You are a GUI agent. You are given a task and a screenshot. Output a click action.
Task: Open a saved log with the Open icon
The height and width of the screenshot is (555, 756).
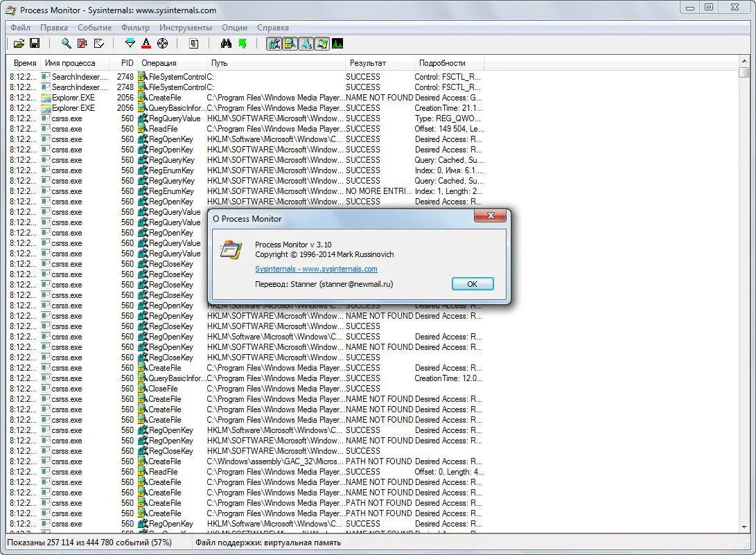19,44
